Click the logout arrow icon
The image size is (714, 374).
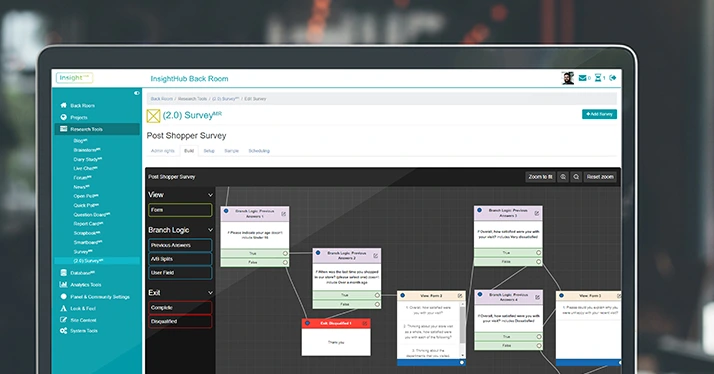pyautogui.click(x=613, y=78)
